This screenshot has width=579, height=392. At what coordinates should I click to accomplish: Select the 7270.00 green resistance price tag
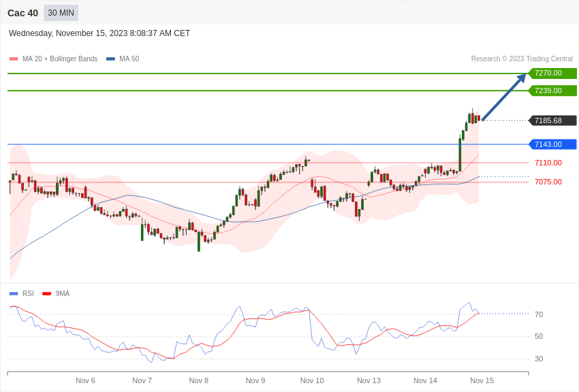click(x=552, y=73)
